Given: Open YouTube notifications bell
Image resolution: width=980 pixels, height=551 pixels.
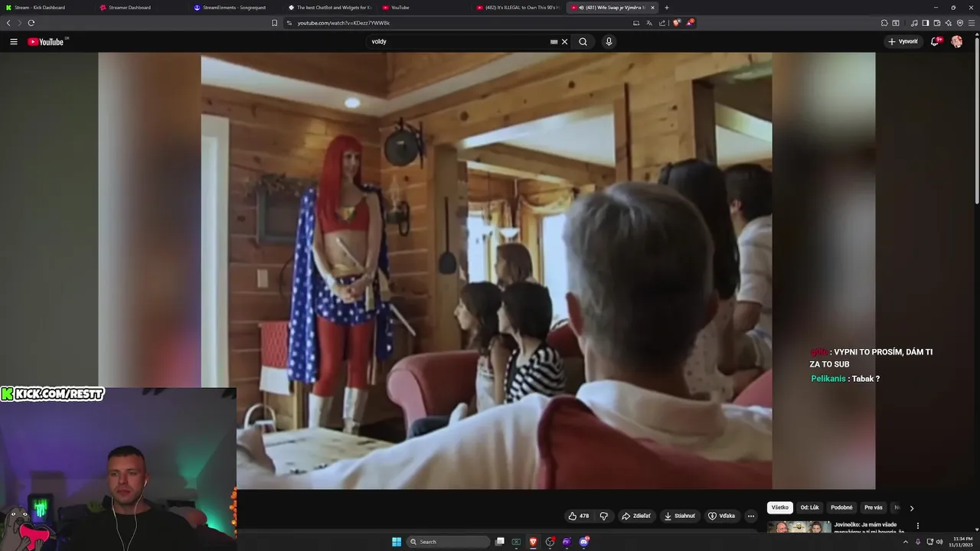Looking at the screenshot, I should tap(935, 41).
